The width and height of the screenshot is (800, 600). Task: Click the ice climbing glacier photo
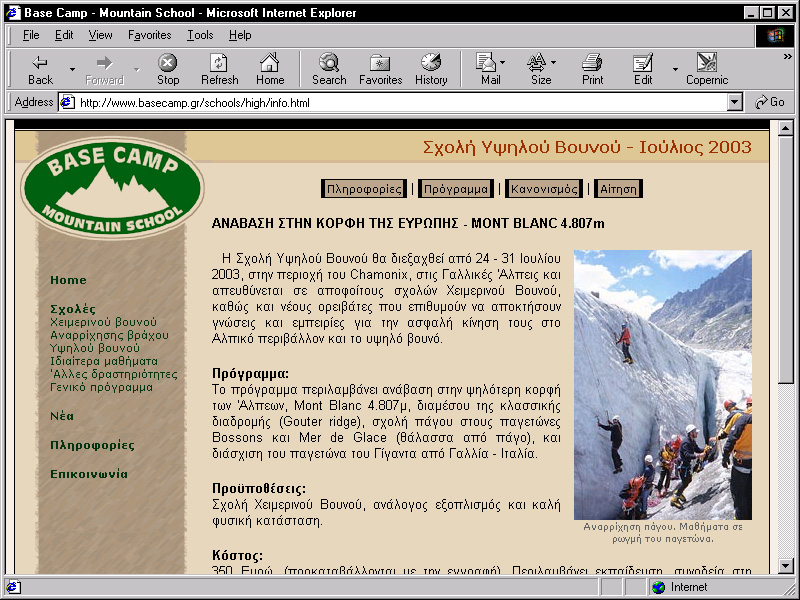click(663, 385)
